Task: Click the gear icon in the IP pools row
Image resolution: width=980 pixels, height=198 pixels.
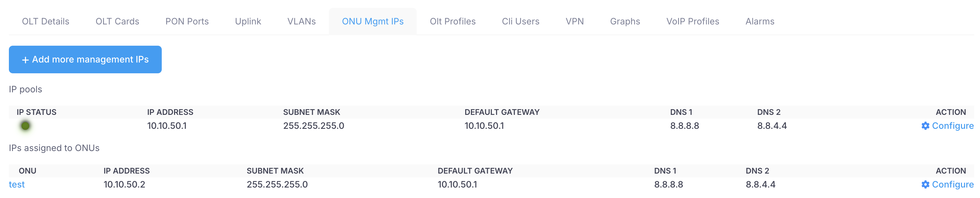Action: [x=925, y=126]
